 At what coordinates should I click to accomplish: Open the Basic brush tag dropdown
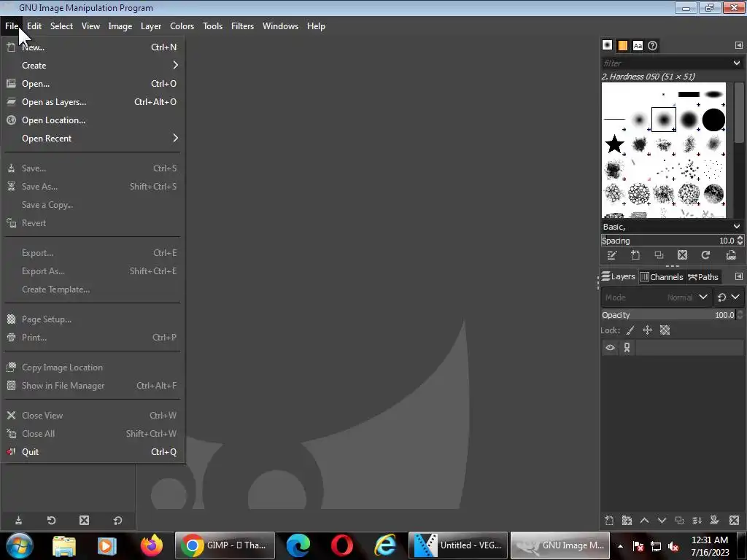click(x=737, y=227)
